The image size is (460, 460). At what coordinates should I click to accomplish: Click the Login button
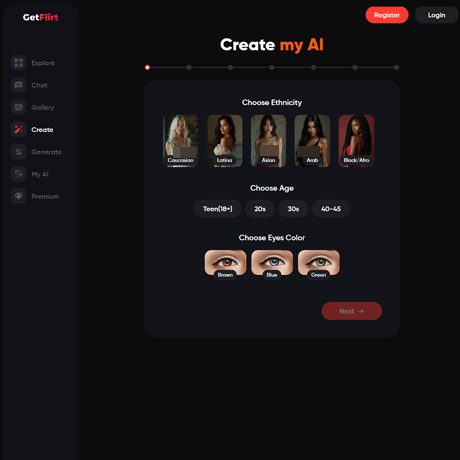point(436,15)
